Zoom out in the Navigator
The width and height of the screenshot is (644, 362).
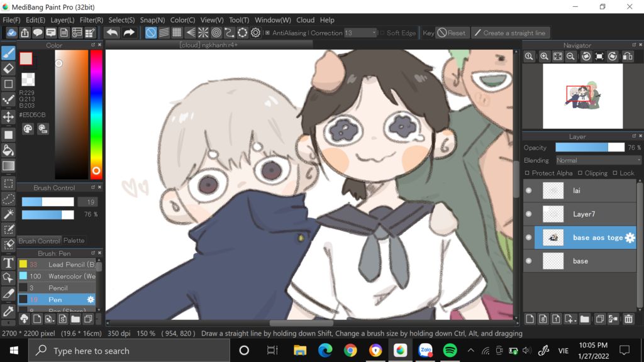point(570,57)
